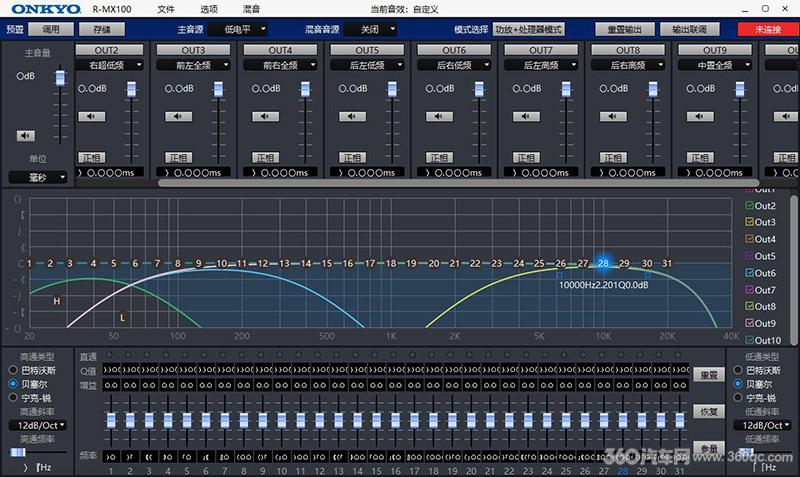Click OUT2 delay field 0.000ms

point(110,173)
